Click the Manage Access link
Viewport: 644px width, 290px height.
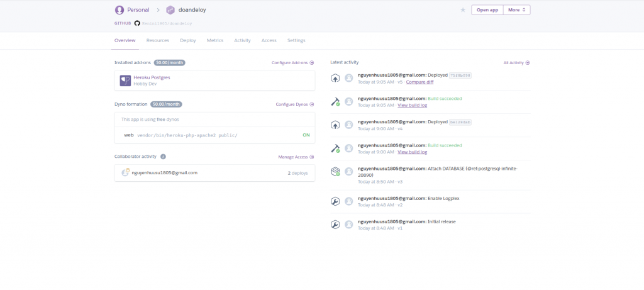tap(296, 157)
